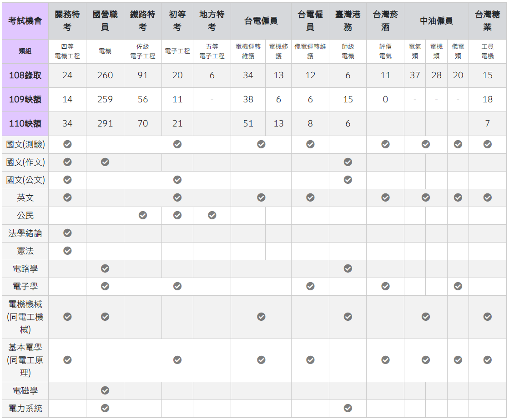
Task: Click the 地方特考 column header
Action: click(212, 21)
